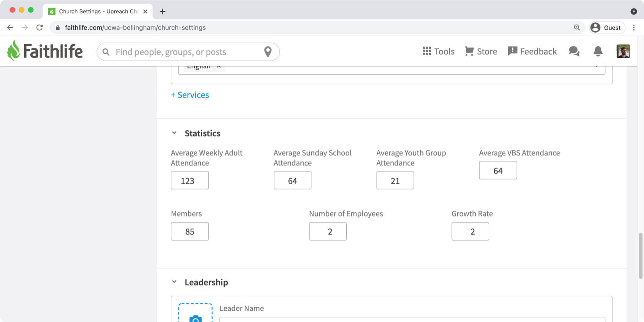Edit the Growth Rate field
This screenshot has height=322, width=644.
[470, 231]
